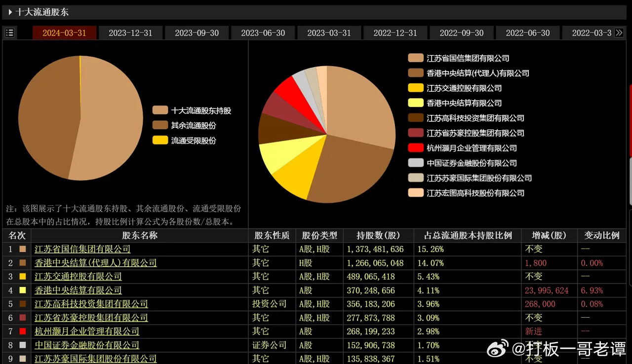
Task: Open shareholder link 江苏高科技投资集团有限公司 in table
Action: click(x=91, y=304)
